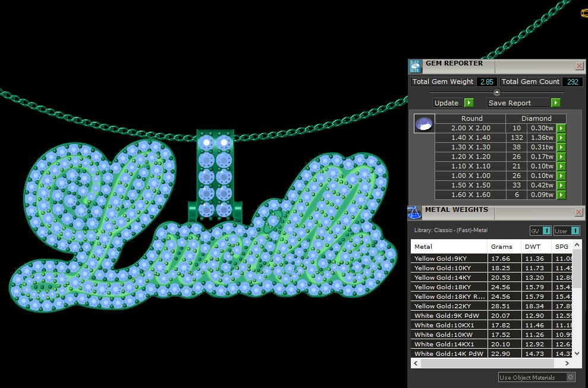This screenshot has height=388, width=588.
Task: Select the diamond-set bail above the pendant
Action: (x=215, y=176)
